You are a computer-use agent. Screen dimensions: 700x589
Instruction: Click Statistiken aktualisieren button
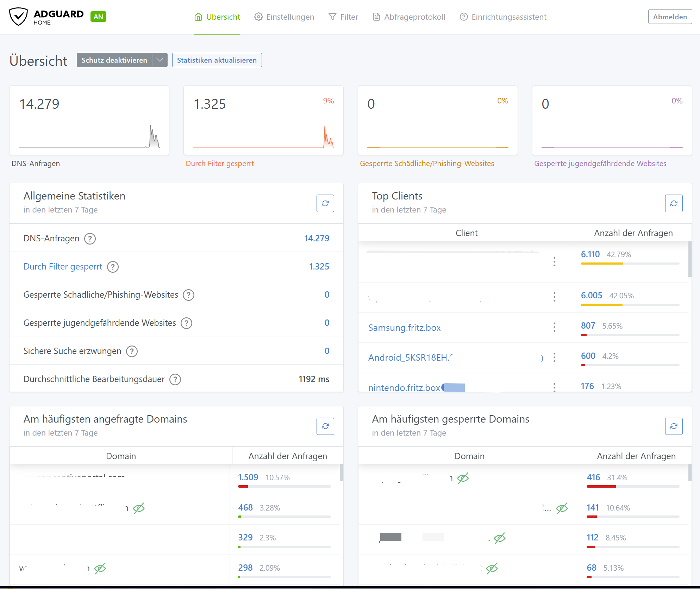(x=217, y=60)
